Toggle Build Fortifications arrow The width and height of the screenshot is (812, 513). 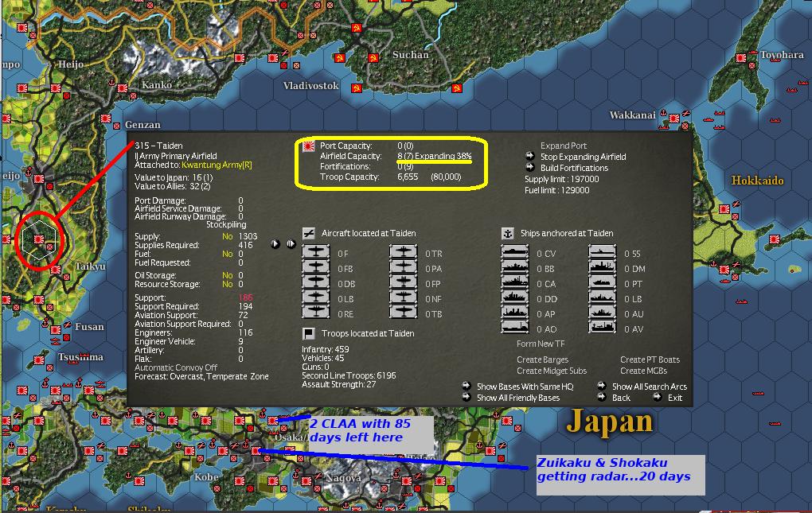pos(529,167)
